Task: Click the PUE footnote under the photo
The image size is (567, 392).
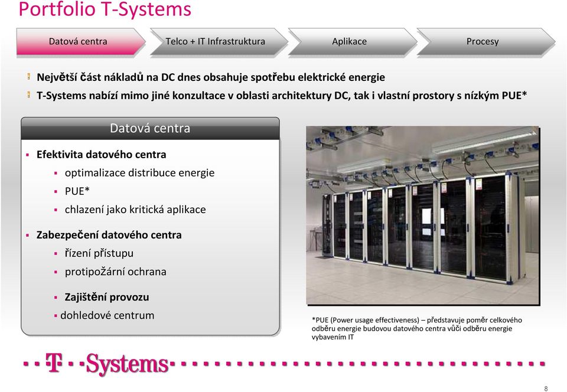Action: (x=416, y=328)
